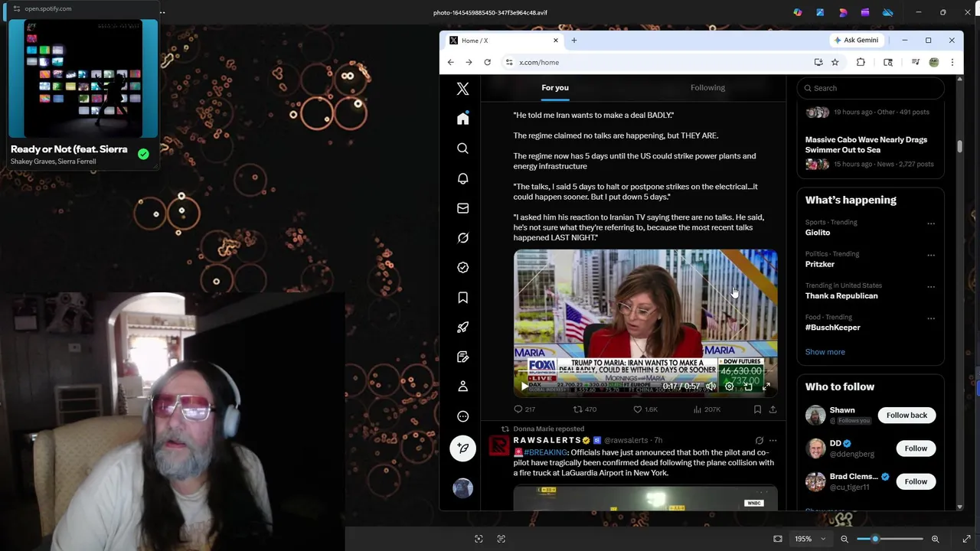The height and width of the screenshot is (551, 980).
Task: View analytics showing 207K views
Action: click(707, 409)
